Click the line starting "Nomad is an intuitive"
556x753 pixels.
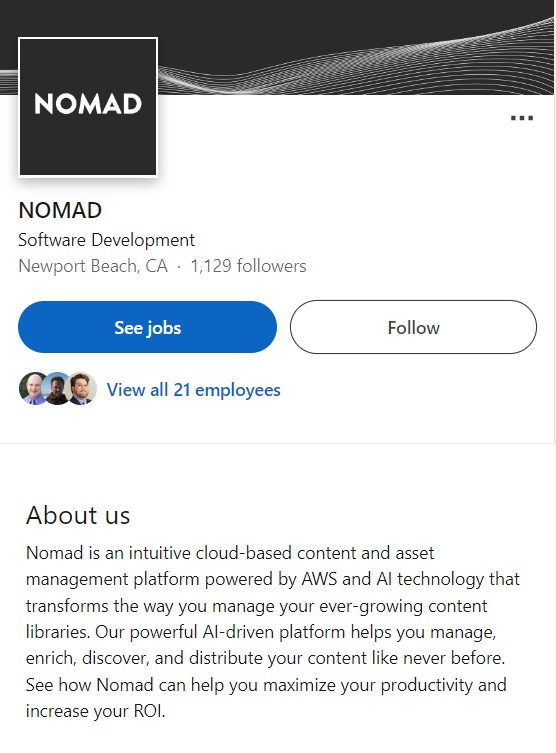coord(230,553)
